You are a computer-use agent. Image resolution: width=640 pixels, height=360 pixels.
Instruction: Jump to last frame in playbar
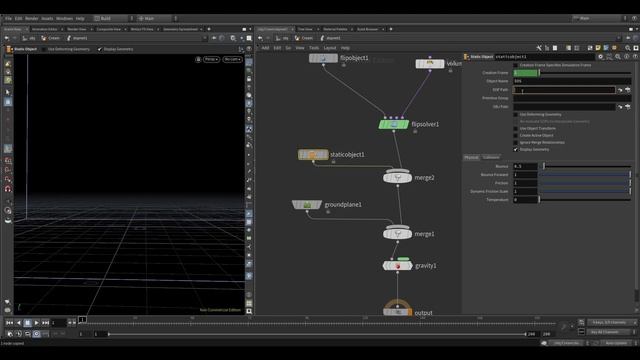click(45, 323)
